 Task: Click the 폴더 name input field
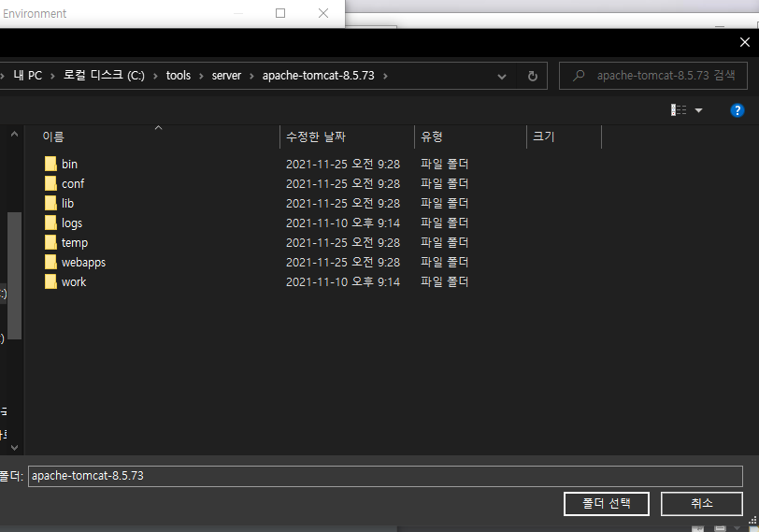(x=385, y=476)
